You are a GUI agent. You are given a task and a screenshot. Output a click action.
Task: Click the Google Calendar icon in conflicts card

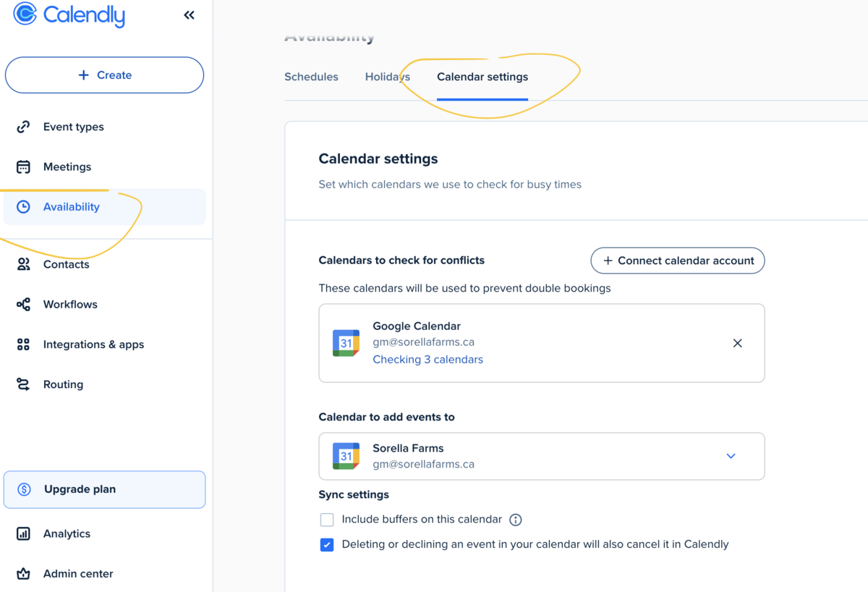pos(346,343)
